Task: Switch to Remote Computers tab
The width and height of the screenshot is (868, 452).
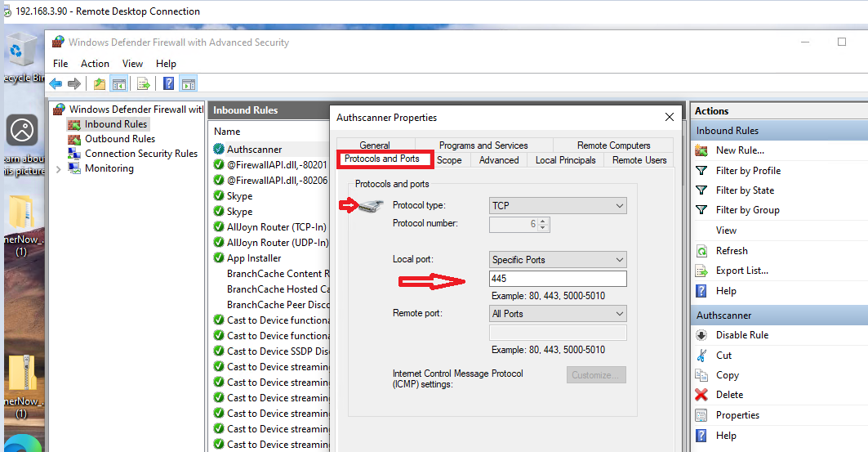Action: click(x=613, y=145)
